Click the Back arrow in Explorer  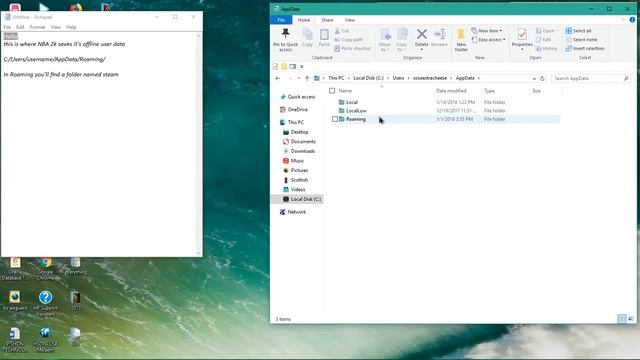(x=278, y=78)
